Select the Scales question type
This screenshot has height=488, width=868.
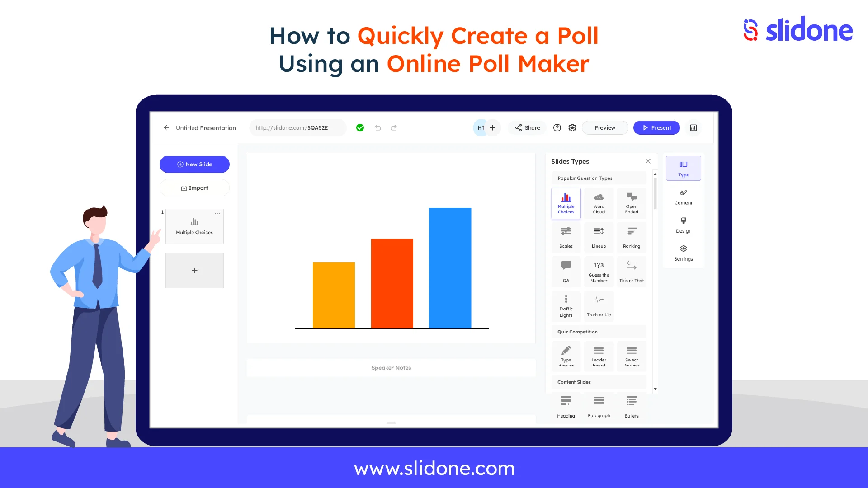(x=566, y=237)
